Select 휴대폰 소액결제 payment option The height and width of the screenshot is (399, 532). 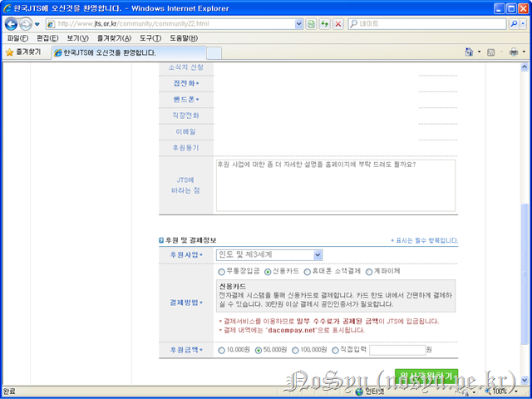pyautogui.click(x=308, y=272)
